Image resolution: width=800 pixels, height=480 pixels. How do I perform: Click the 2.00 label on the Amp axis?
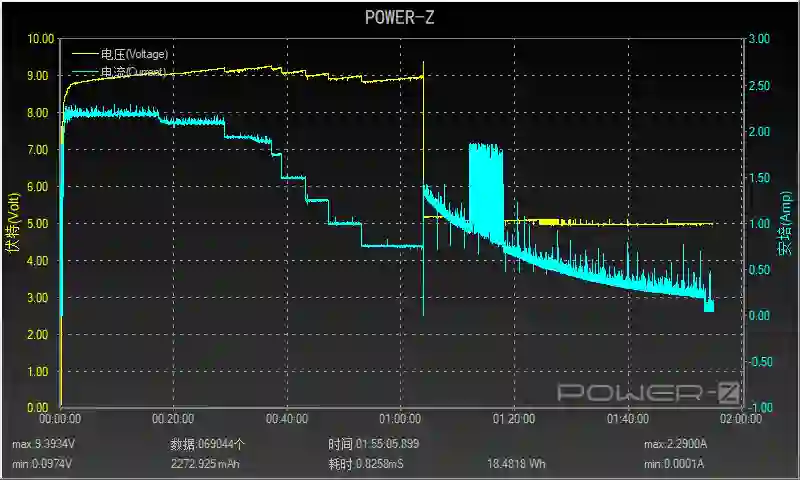(x=759, y=131)
